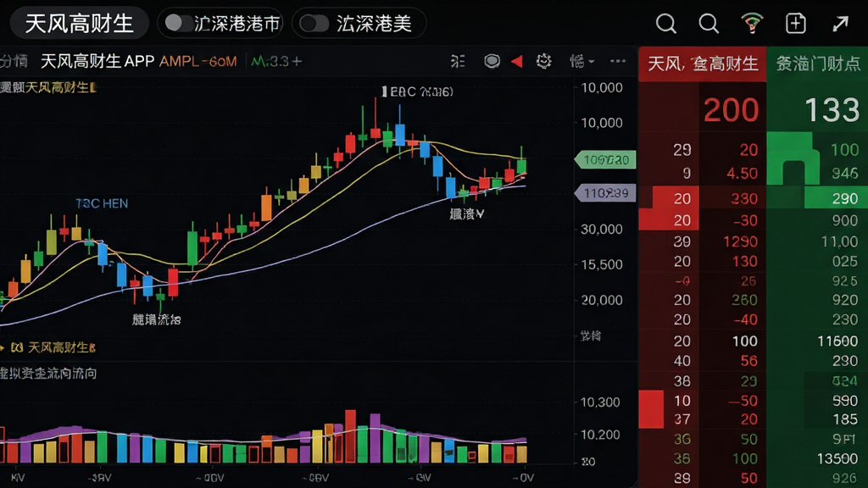The height and width of the screenshot is (488, 868).
Task: Click the -50 value in order book
Action: [743, 401]
